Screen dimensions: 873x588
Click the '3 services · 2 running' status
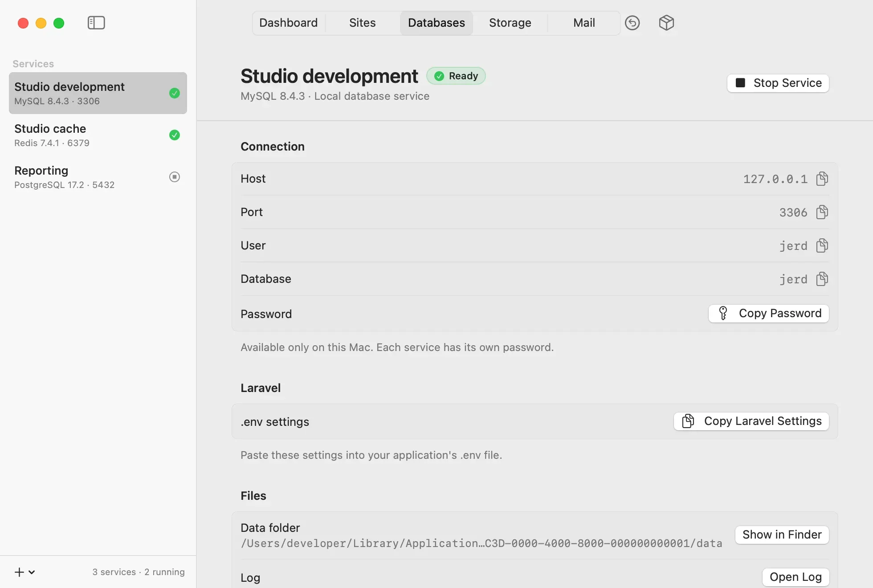click(x=139, y=572)
